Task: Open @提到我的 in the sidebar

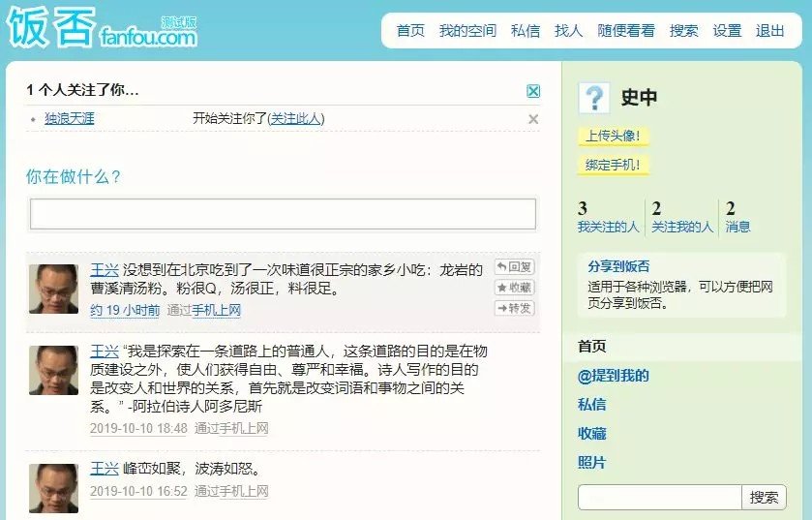Action: coord(614,376)
